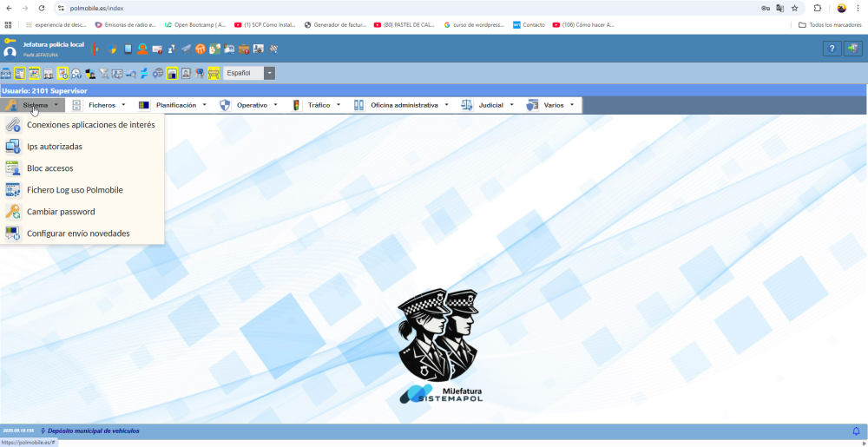This screenshot has width=868, height=447.
Task: Click the funnel filter toolbar icon
Action: pos(103,74)
